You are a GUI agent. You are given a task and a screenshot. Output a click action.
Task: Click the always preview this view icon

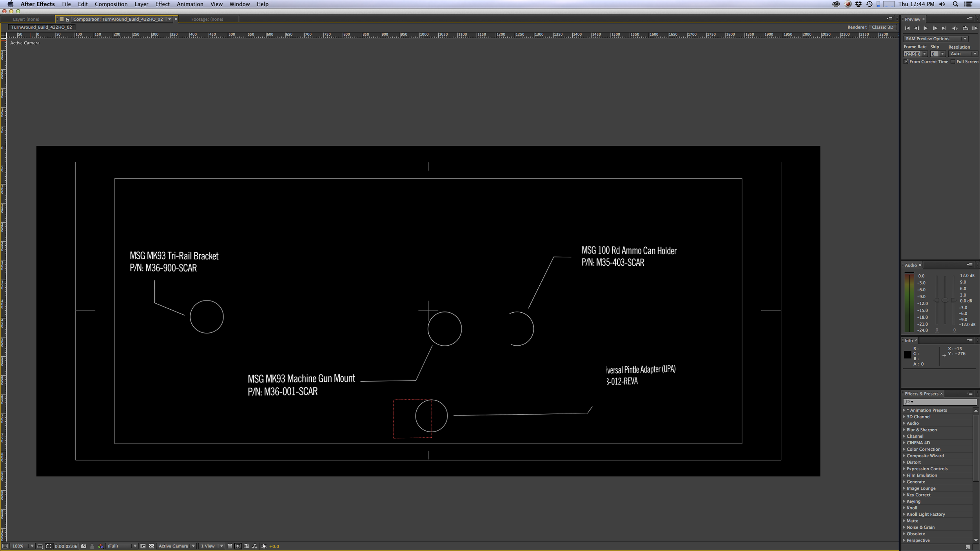5,546
